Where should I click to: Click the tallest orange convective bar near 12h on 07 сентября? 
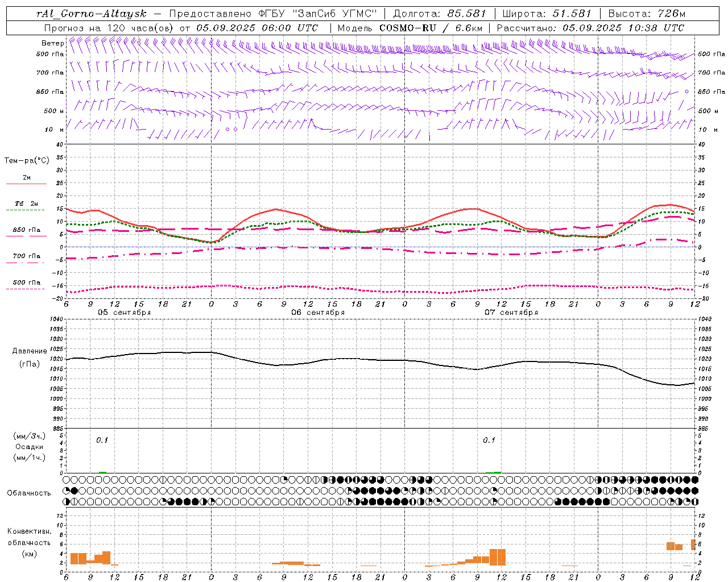pos(498,557)
